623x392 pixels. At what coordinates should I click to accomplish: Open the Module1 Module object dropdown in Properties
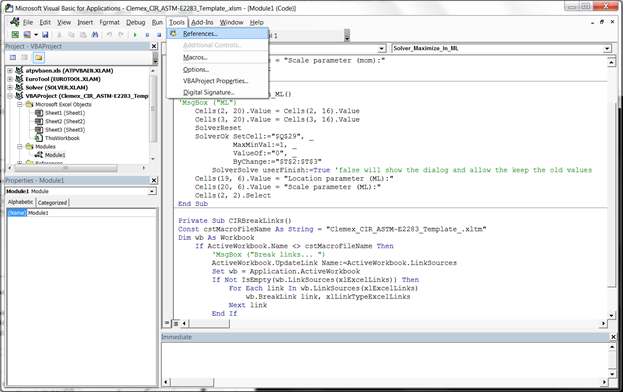[152, 191]
